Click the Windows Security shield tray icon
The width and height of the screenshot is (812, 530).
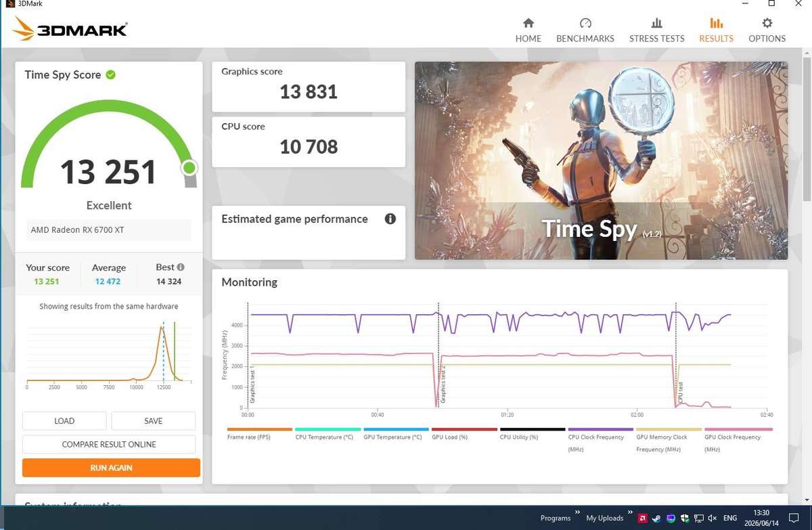(x=684, y=518)
